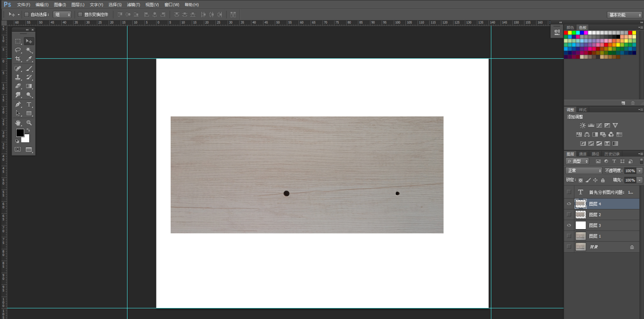This screenshot has width=644, height=319.
Task: Select the Hand tool
Action: (18, 122)
